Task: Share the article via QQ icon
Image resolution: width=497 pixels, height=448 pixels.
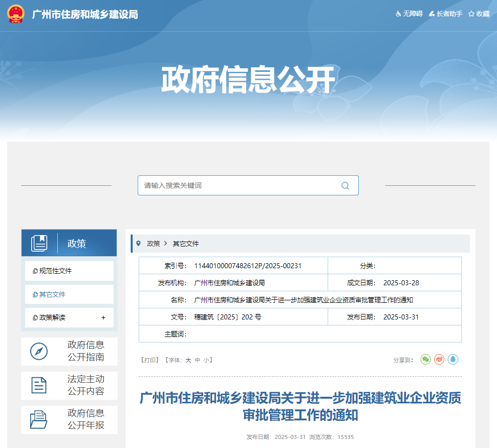Action: click(453, 360)
